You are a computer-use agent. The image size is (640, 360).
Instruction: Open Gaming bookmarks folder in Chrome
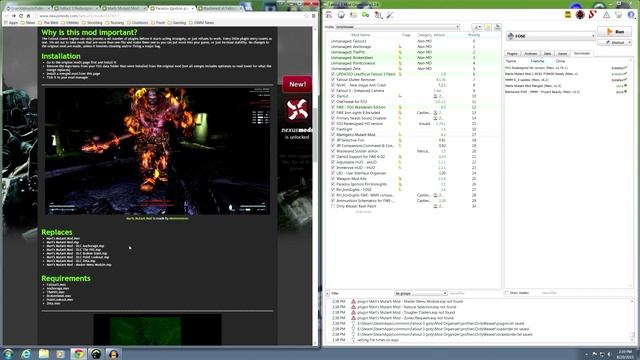click(177, 22)
